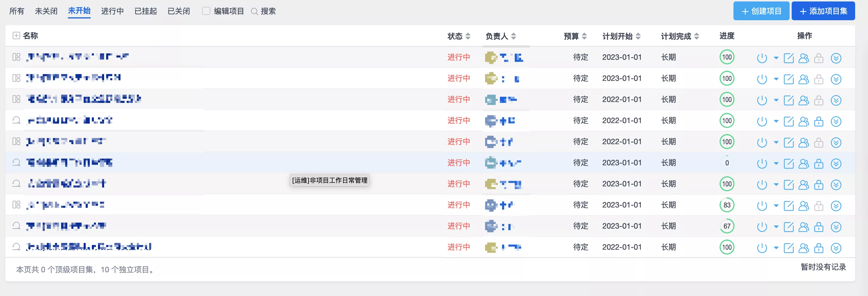Click the progress circle showing 83
The height and width of the screenshot is (296, 868).
[727, 205]
